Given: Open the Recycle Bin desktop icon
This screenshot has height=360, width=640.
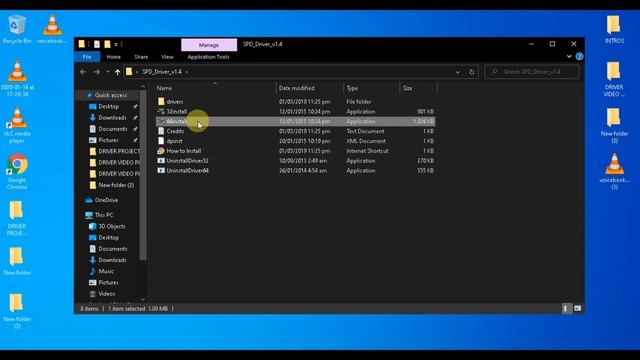Looking at the screenshot, I should (17, 29).
